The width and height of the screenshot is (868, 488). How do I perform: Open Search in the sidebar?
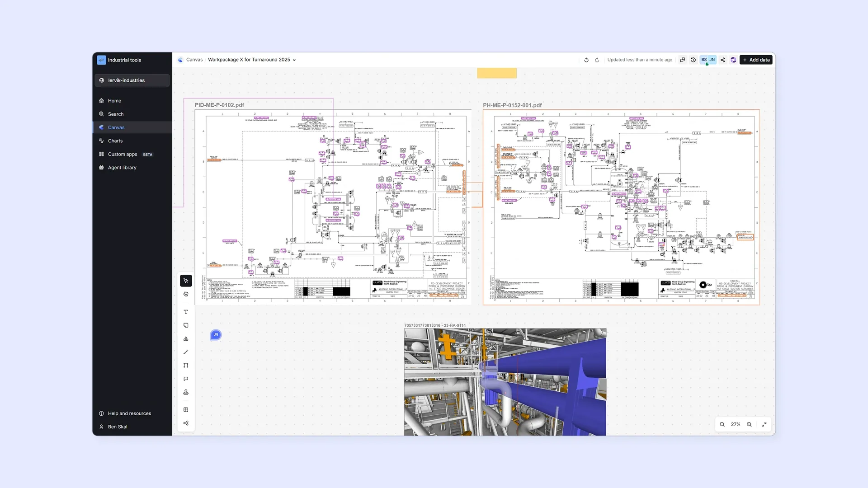click(132, 114)
